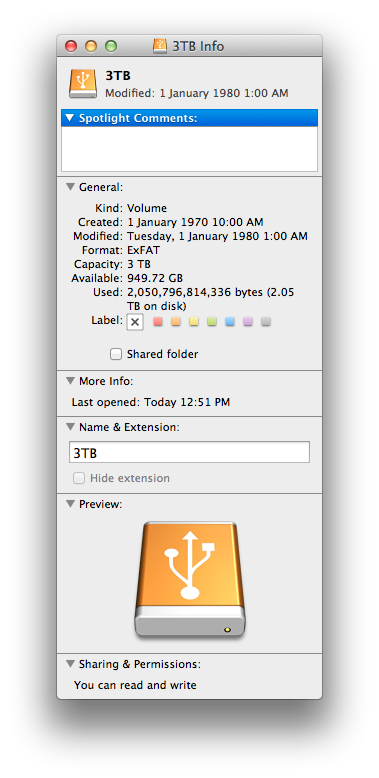The image size is (379, 778).
Task: Click the Format value ExFAT
Action: 144,250
